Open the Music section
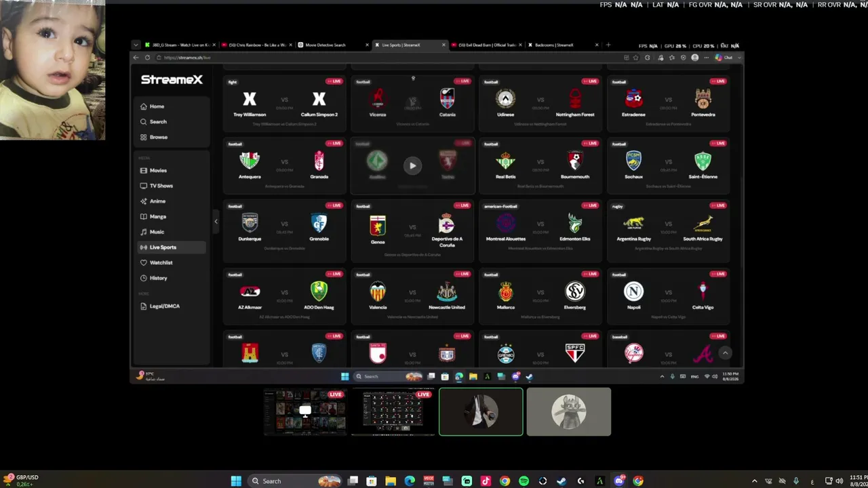Viewport: 868px width, 488px height. (x=171, y=232)
